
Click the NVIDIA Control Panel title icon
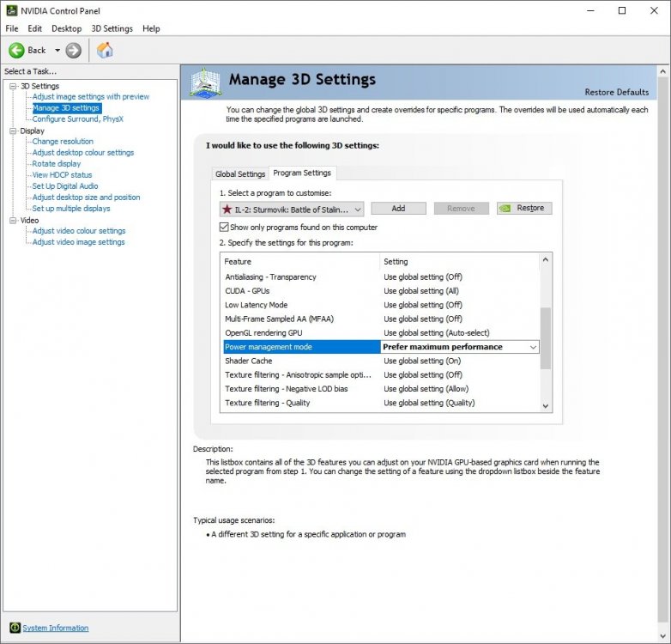[11, 10]
